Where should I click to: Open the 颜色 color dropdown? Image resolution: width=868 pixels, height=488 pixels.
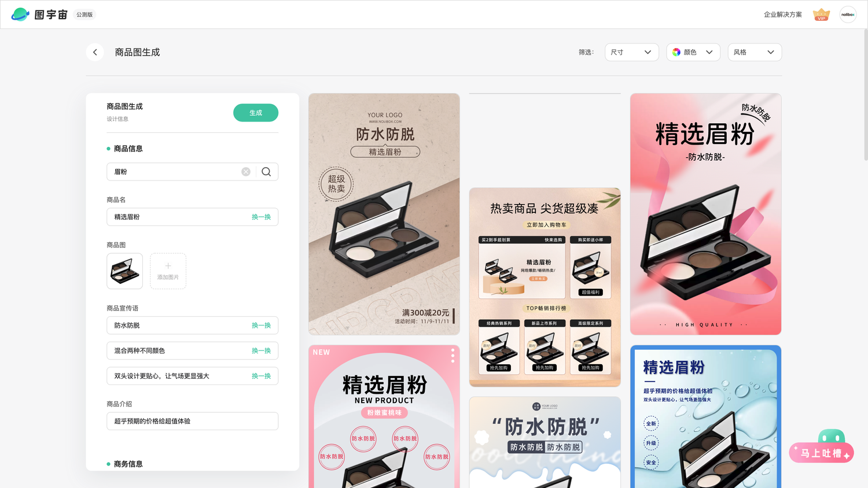pos(693,52)
